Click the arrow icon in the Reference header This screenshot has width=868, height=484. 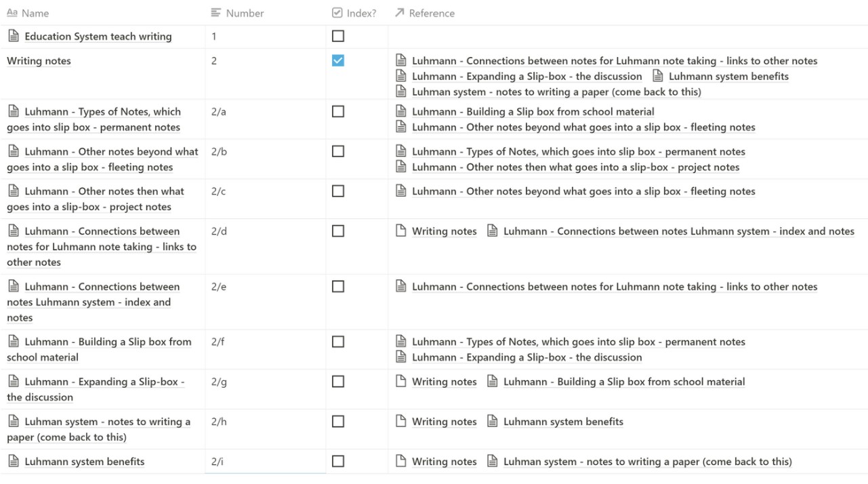click(400, 13)
